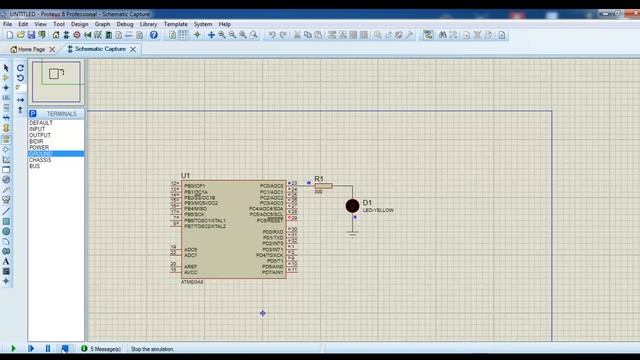640x360 pixels.
Task: Click the P pick devices button
Action: coord(33,113)
